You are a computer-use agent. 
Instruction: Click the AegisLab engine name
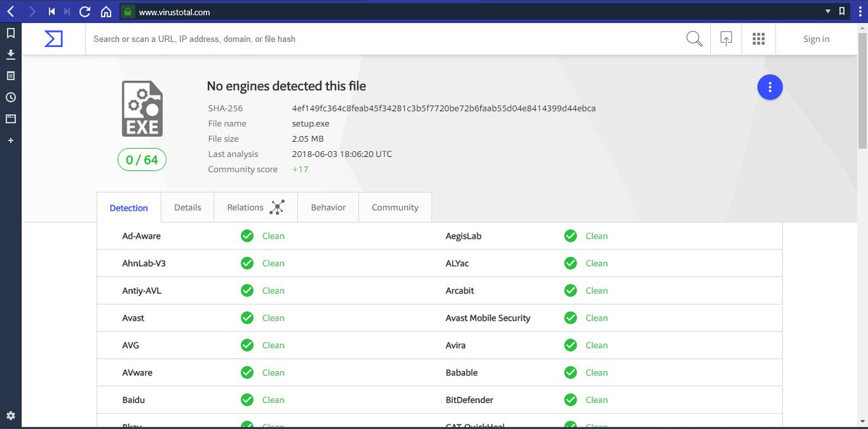coord(464,236)
